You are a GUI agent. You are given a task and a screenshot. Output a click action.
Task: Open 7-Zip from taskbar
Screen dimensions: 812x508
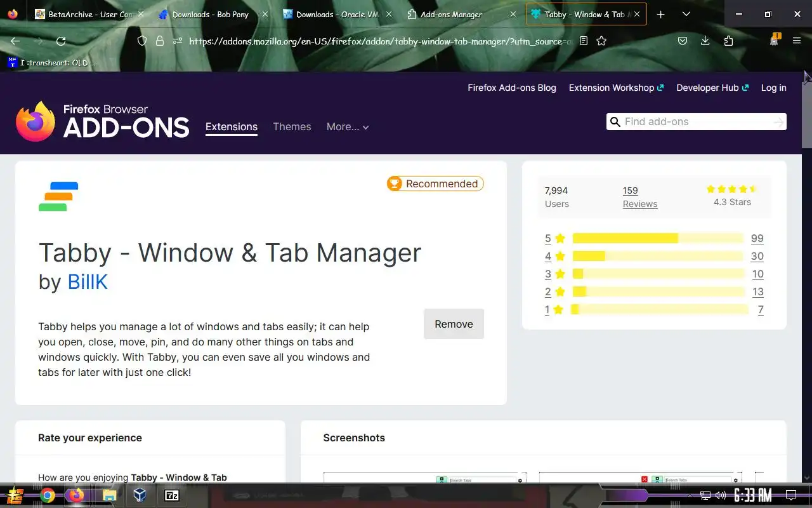tap(172, 495)
